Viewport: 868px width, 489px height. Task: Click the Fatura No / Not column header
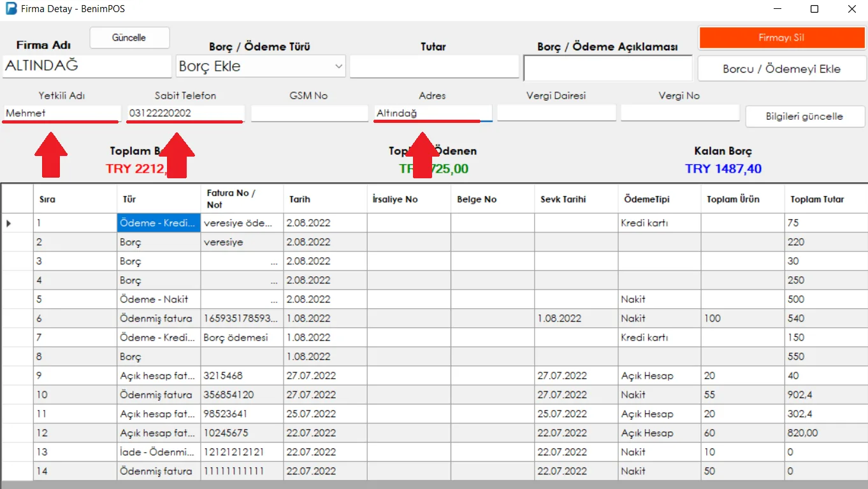242,199
